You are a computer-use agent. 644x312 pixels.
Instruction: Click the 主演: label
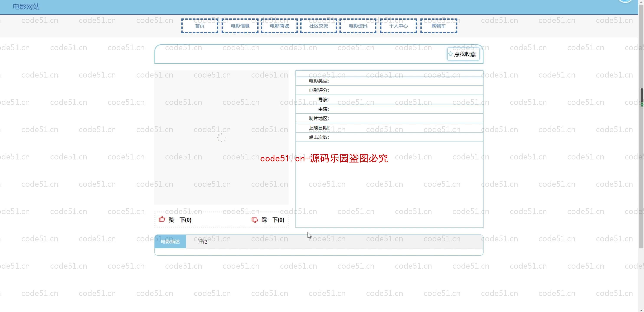pos(324,109)
